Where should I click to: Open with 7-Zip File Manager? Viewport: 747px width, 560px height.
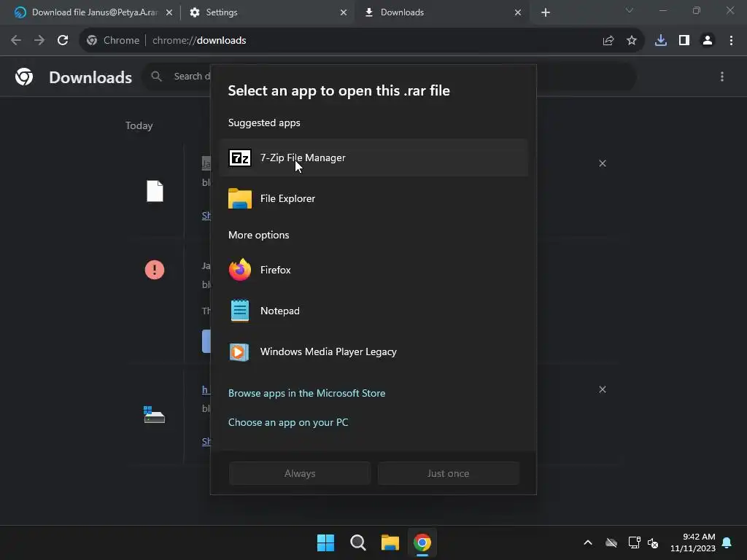[374, 157]
